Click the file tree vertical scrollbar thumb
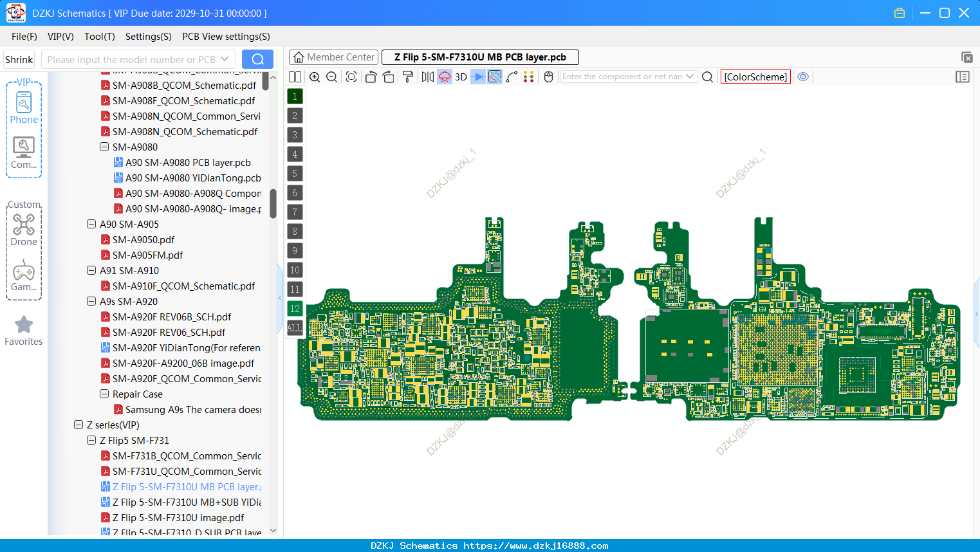Viewport: 980px width, 552px height. tap(273, 203)
